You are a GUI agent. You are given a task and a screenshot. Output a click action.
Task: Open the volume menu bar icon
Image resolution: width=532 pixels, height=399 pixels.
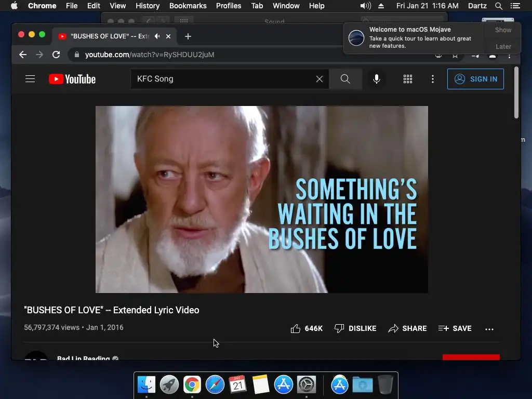point(365,6)
